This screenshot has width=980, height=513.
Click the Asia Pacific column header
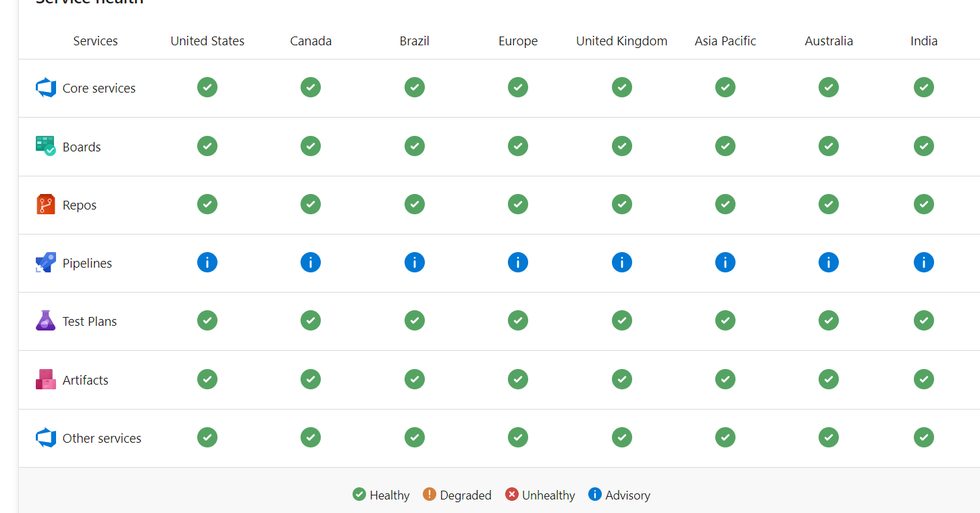tap(725, 41)
